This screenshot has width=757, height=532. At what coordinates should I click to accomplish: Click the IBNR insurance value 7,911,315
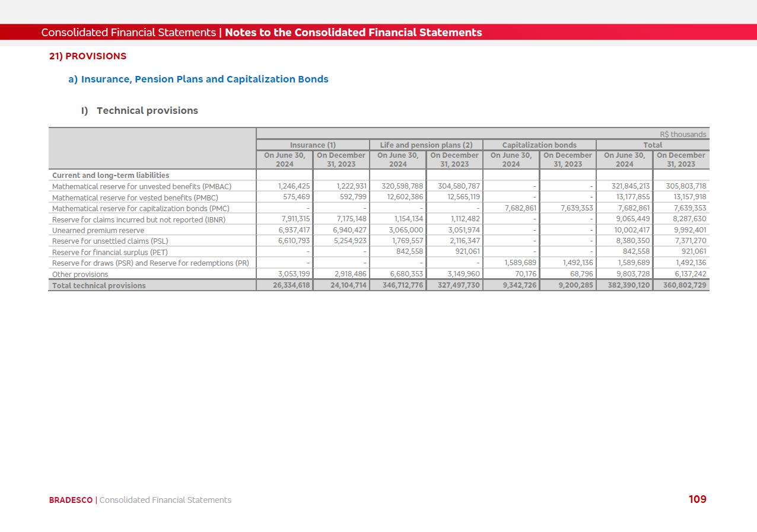(295, 219)
